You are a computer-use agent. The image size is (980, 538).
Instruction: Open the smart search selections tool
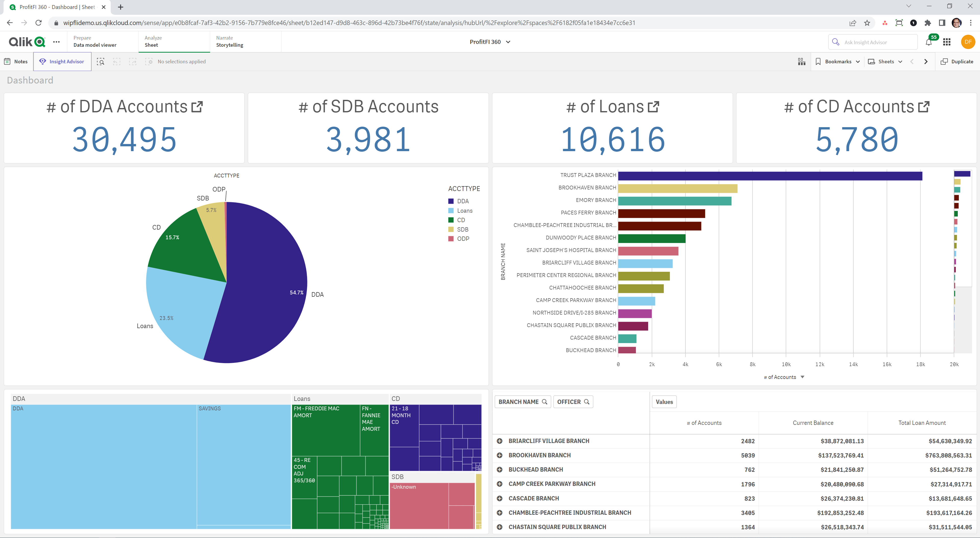tap(100, 61)
